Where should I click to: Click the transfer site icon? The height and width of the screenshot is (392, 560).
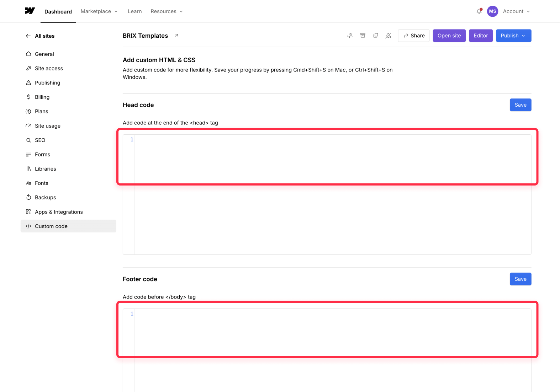(350, 36)
